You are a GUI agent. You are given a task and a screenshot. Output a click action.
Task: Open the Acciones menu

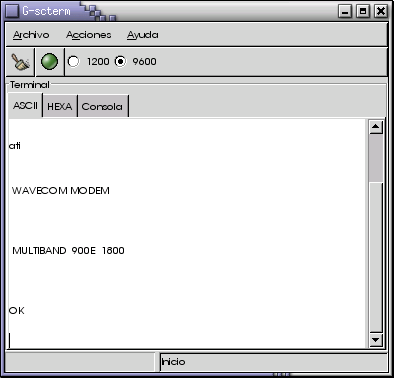point(88,35)
